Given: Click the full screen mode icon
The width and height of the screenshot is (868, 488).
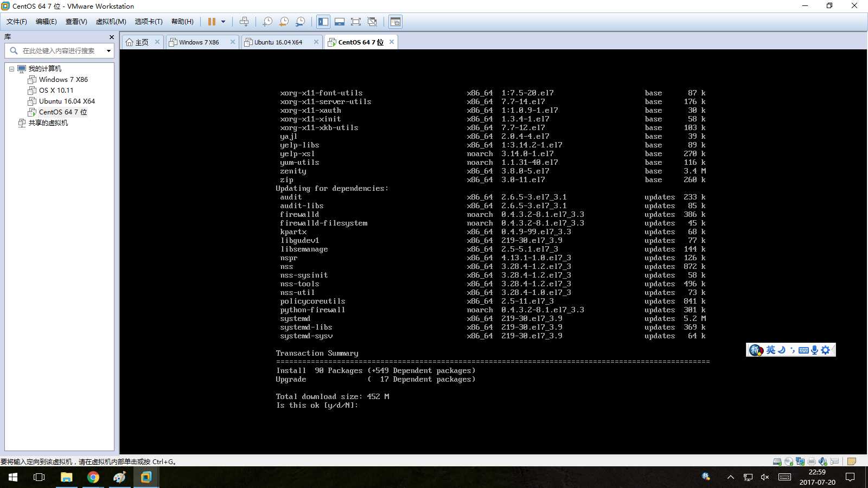Looking at the screenshot, I should (x=356, y=22).
